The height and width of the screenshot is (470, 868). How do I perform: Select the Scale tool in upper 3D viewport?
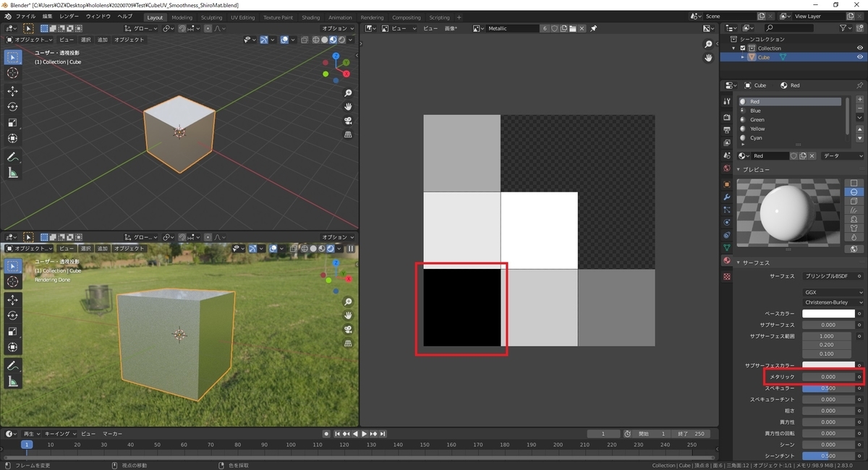[12, 122]
